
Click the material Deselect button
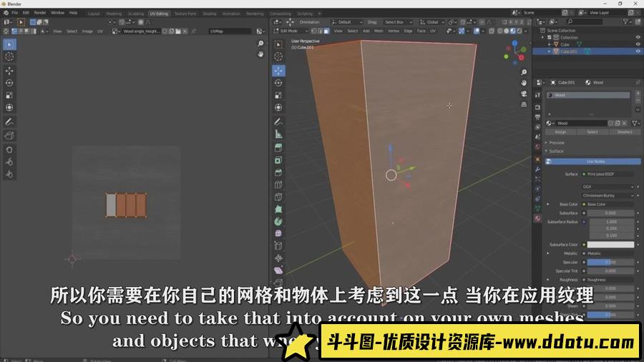[x=624, y=132]
